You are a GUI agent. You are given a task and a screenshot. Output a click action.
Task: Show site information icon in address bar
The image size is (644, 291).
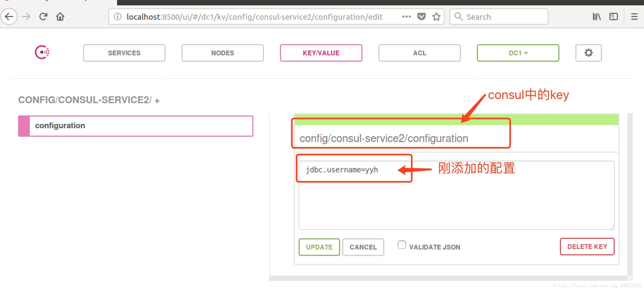point(118,17)
